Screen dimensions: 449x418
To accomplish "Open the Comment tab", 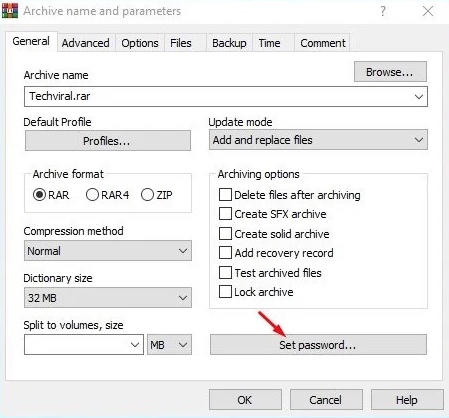I will (x=323, y=43).
